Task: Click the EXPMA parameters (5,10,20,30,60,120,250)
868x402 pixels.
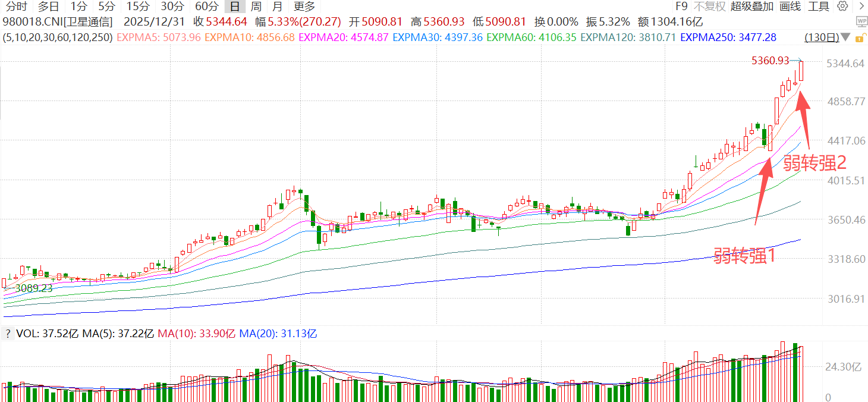Action: click(58, 37)
